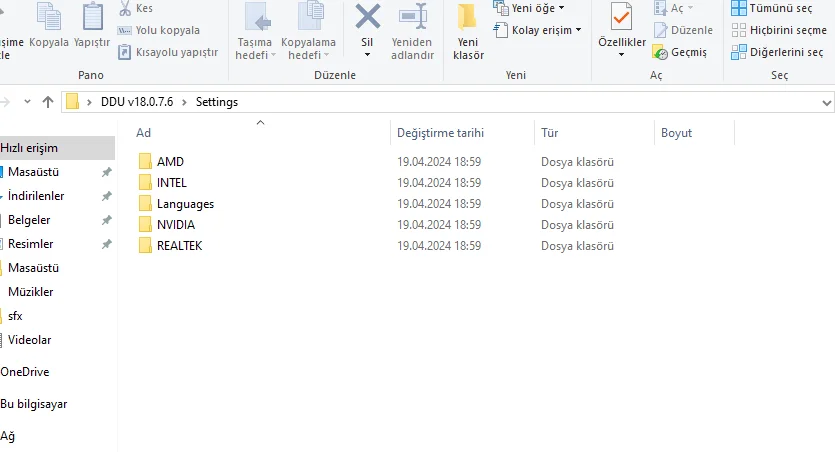Click Hiçbirini seçme in the ribbon
Image resolution: width=835 pixels, height=452 pixels.
point(779,30)
